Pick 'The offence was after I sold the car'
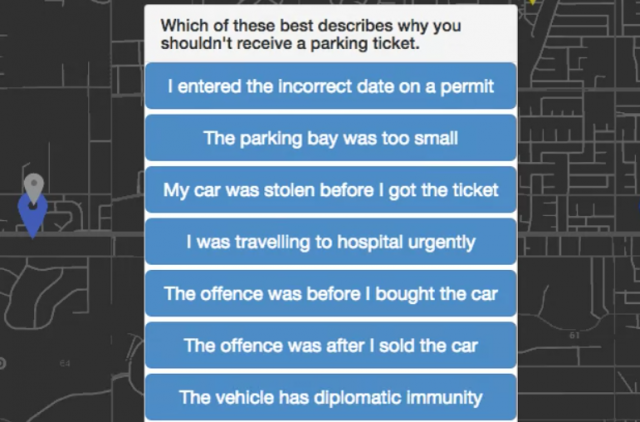The height and width of the screenshot is (422, 640). click(330, 346)
